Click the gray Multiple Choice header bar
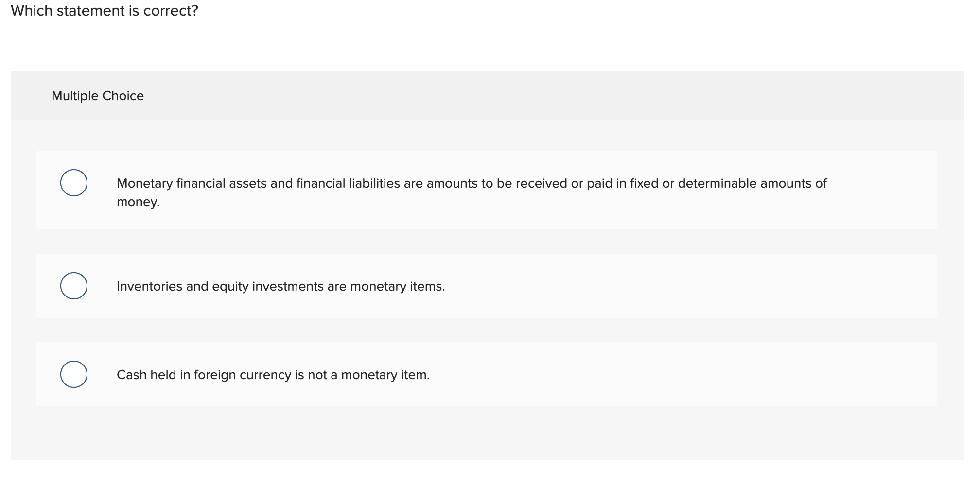The height and width of the screenshot is (487, 980). click(486, 95)
